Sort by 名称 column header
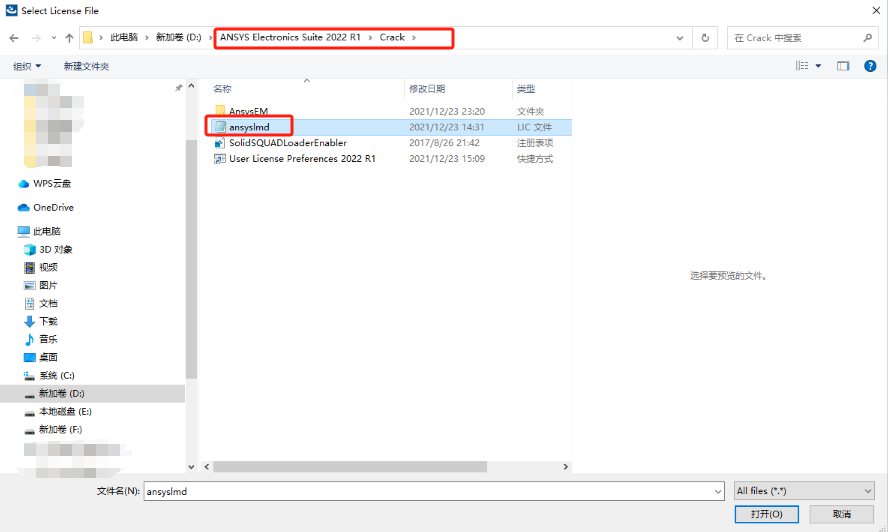The image size is (888, 532). pyautogui.click(x=222, y=89)
